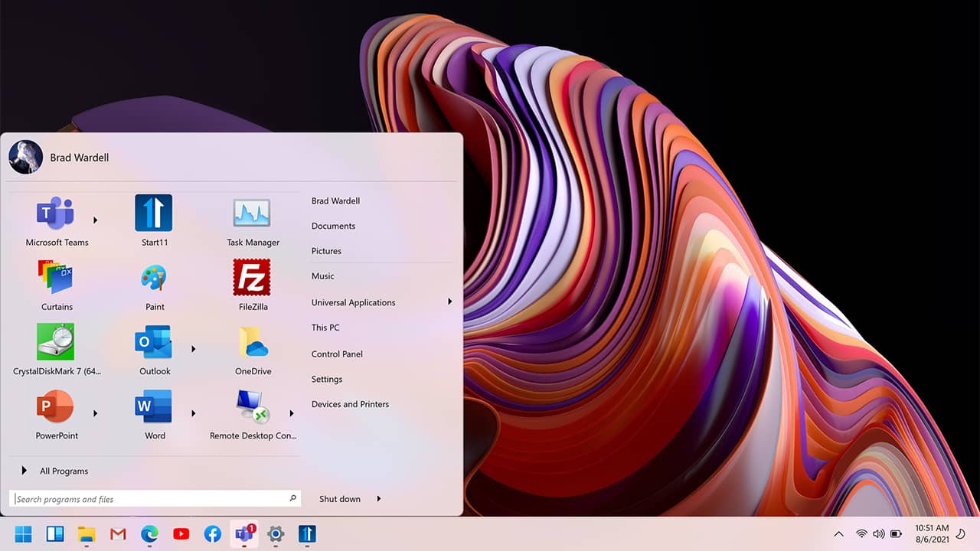Open Microsoft Teams from the start menu
The height and width of the screenshot is (551, 980).
(56, 220)
